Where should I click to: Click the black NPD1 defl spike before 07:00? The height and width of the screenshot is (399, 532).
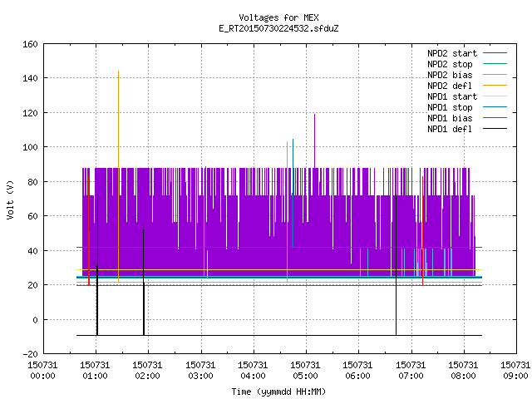tap(396, 264)
